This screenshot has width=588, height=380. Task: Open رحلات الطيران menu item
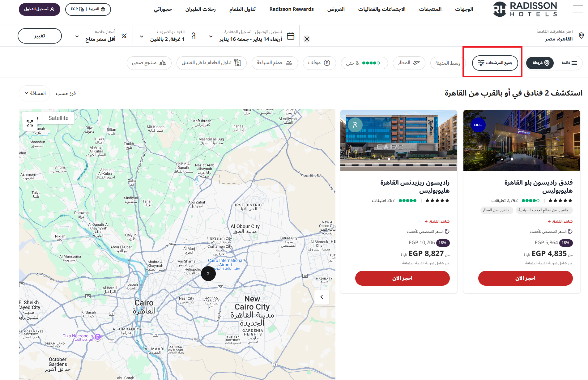(x=200, y=9)
